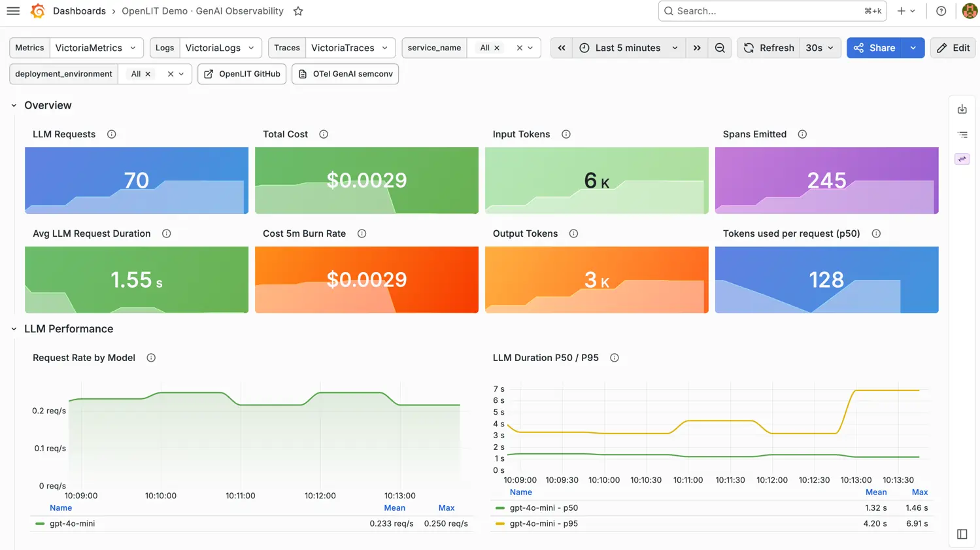The image size is (980, 550).
Task: Expand the service_name dropdown chevron
Action: (x=530, y=48)
